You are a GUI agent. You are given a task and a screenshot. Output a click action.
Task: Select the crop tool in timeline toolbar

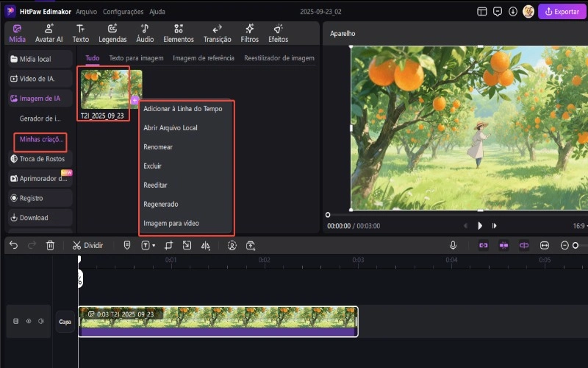168,245
